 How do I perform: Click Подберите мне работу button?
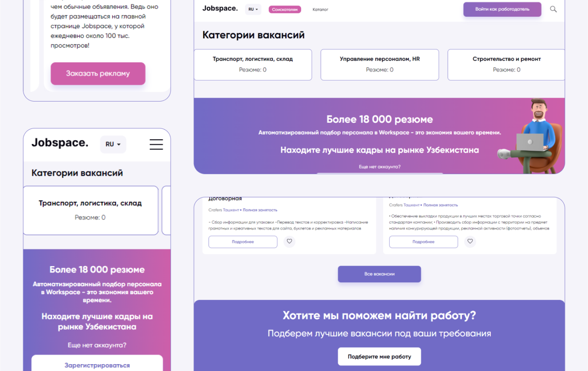click(379, 357)
